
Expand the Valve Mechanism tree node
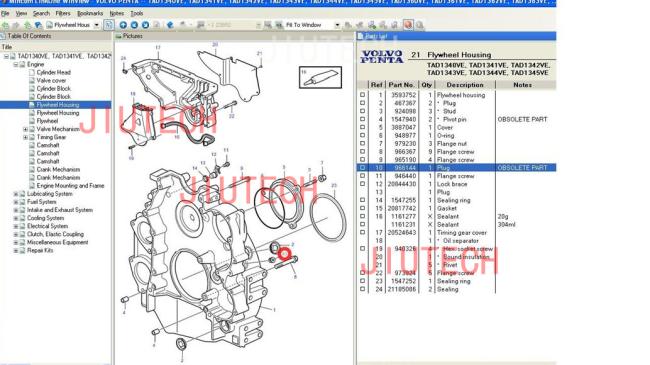(x=26, y=129)
